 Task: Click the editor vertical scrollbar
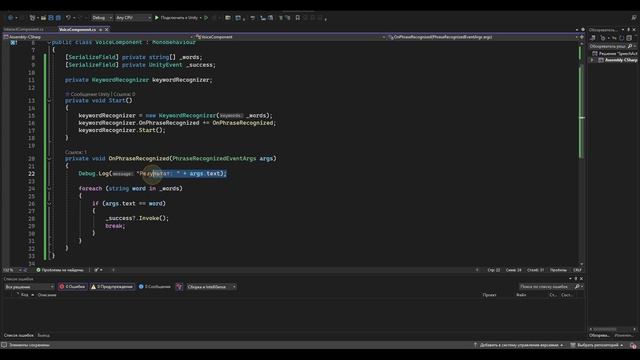[x=582, y=153]
